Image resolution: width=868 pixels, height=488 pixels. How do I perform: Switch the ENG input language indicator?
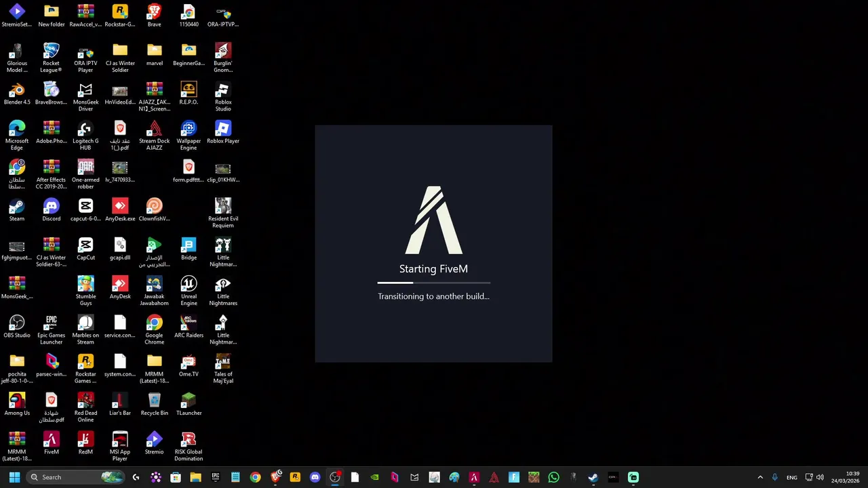click(791, 477)
